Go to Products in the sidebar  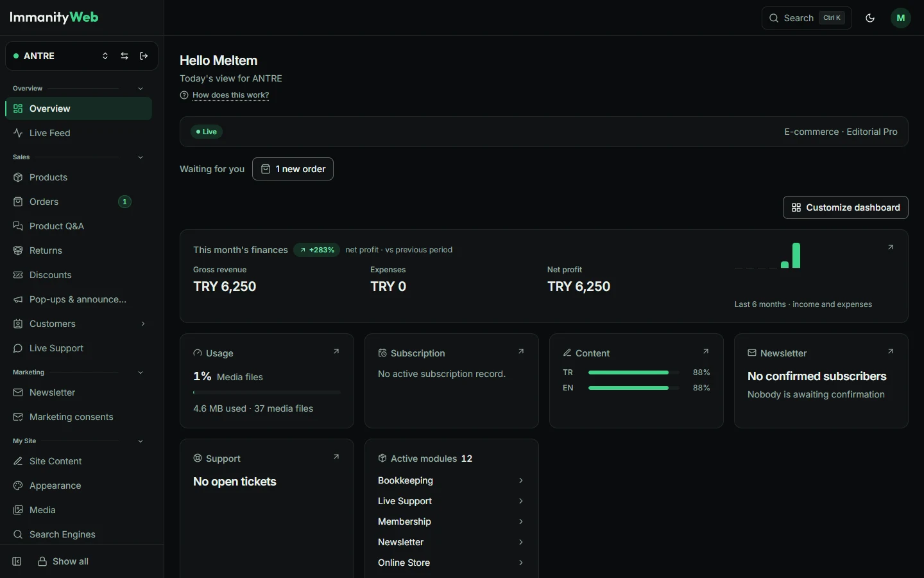tap(79, 177)
